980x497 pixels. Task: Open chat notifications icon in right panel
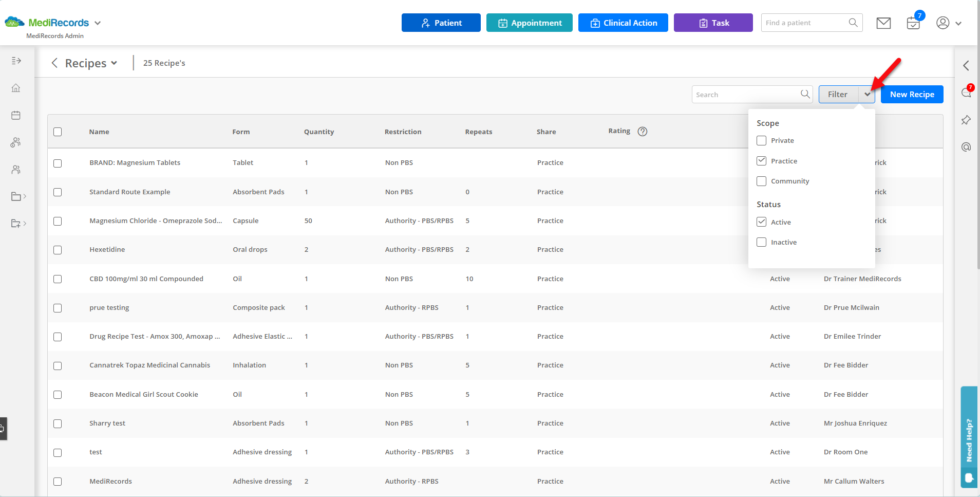(x=966, y=93)
